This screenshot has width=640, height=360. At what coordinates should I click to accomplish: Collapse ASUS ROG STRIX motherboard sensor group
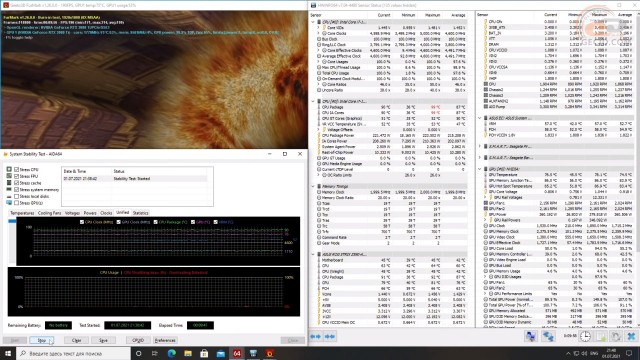313,254
